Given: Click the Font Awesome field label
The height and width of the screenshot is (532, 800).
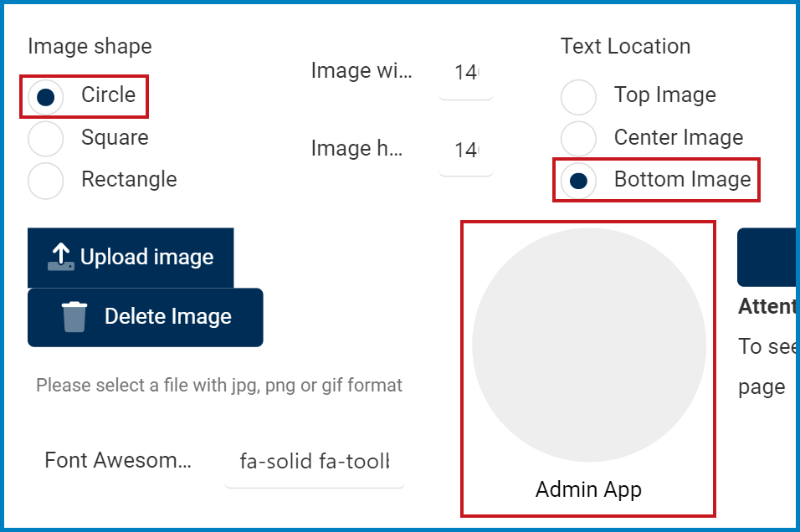Looking at the screenshot, I should coord(118,460).
